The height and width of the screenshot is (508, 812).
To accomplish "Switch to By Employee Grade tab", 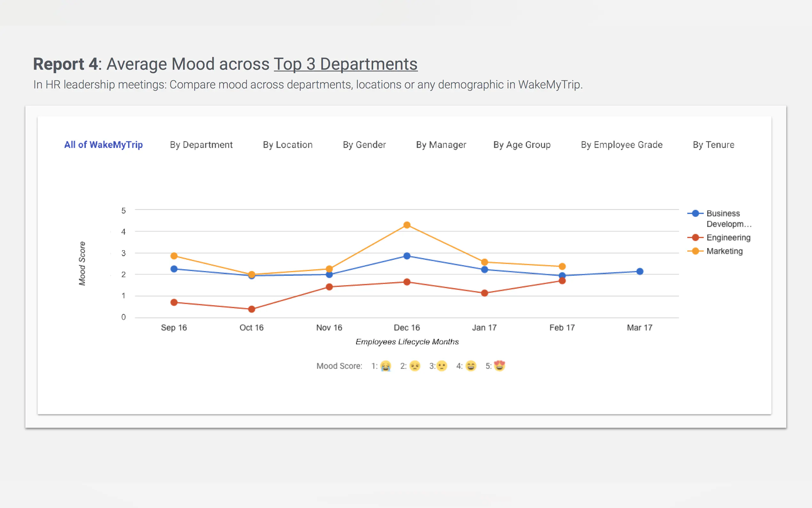I will [622, 145].
